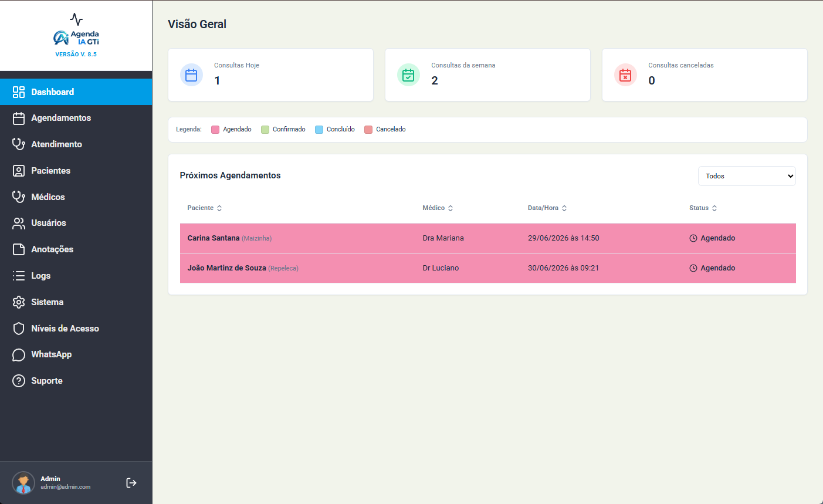Click the Suporte question mark icon

point(19,381)
